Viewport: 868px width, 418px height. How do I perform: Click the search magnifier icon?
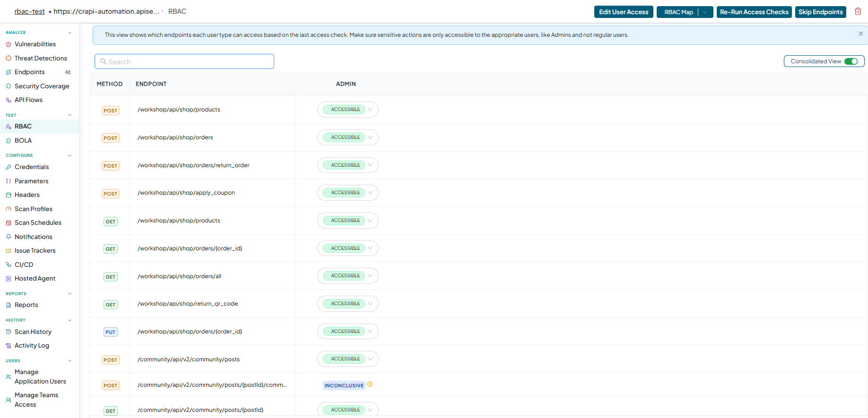104,61
